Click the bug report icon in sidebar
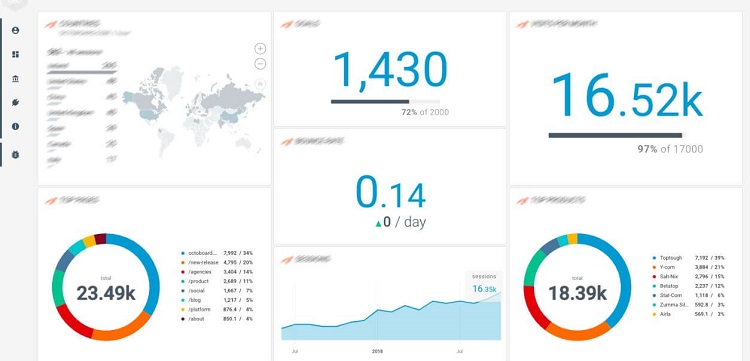This screenshot has width=750, height=361. point(15,154)
